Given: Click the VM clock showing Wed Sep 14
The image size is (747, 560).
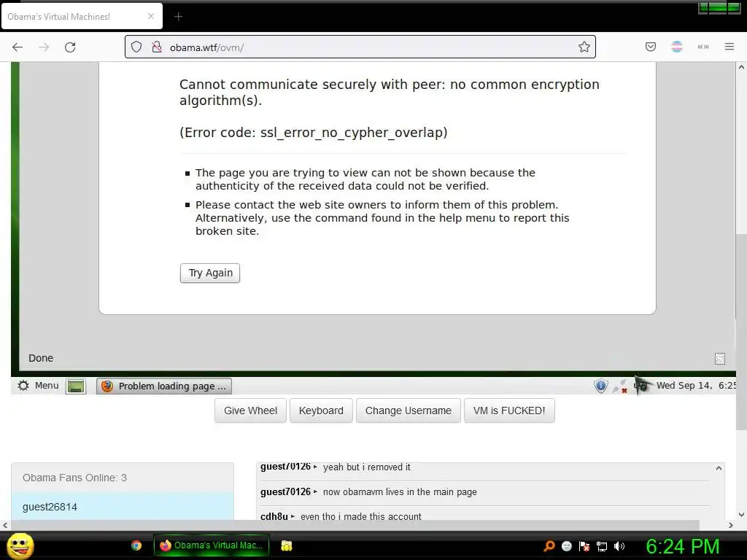Looking at the screenshot, I should [696, 385].
